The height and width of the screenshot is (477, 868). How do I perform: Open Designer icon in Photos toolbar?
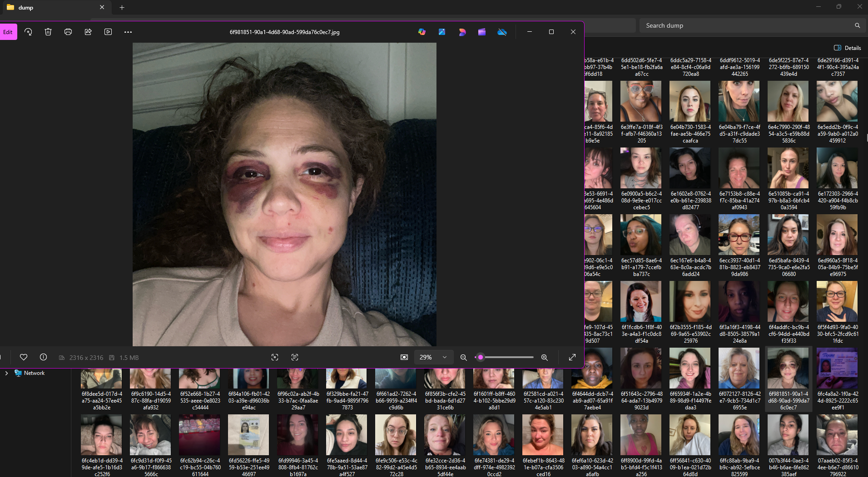442,32
